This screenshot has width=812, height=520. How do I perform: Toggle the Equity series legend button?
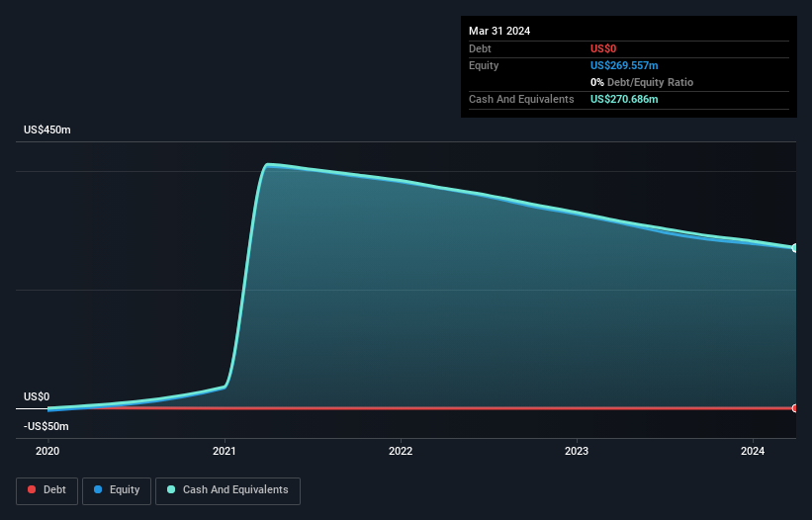(117, 491)
